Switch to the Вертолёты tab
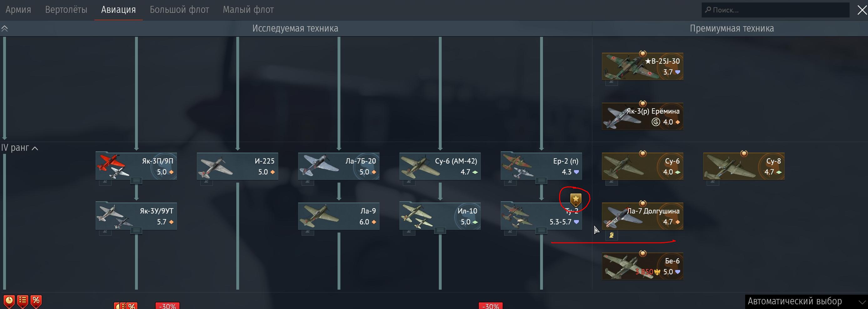This screenshot has height=309, width=868. point(66,10)
